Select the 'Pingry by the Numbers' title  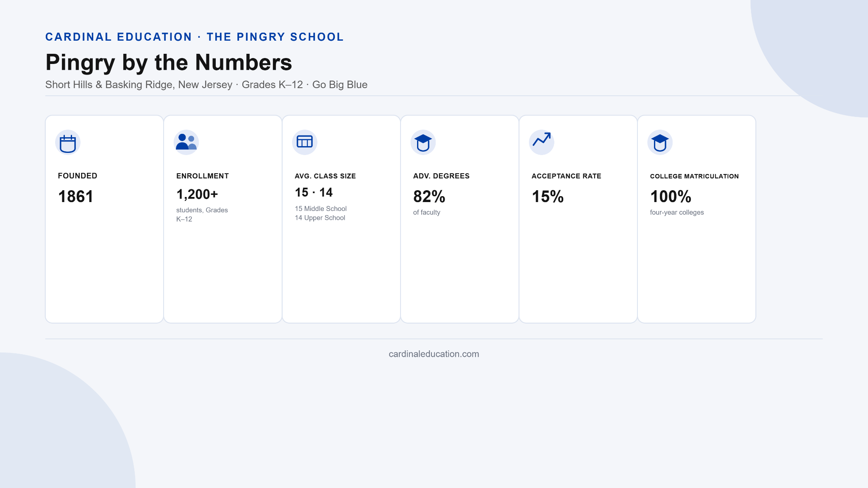click(169, 63)
